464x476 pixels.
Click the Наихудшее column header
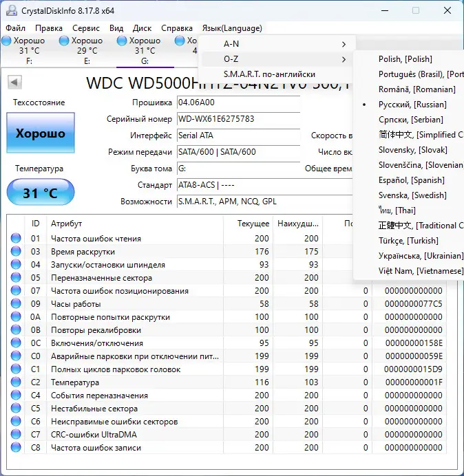point(298,224)
